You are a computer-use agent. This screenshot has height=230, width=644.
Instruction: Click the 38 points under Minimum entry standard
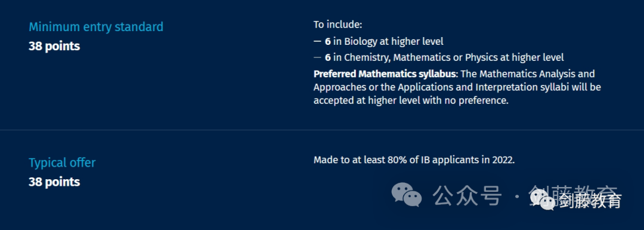tap(54, 46)
